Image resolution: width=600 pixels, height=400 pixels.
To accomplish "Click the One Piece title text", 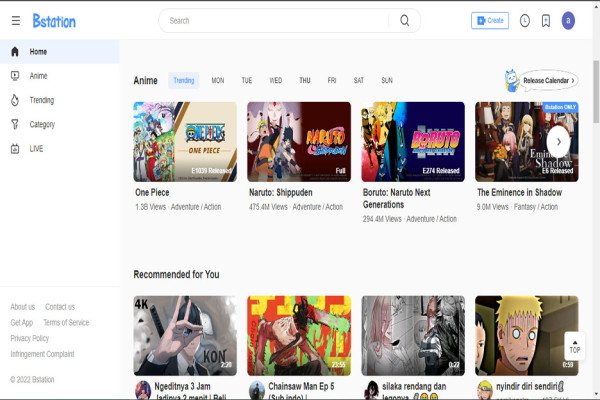I will point(152,192).
